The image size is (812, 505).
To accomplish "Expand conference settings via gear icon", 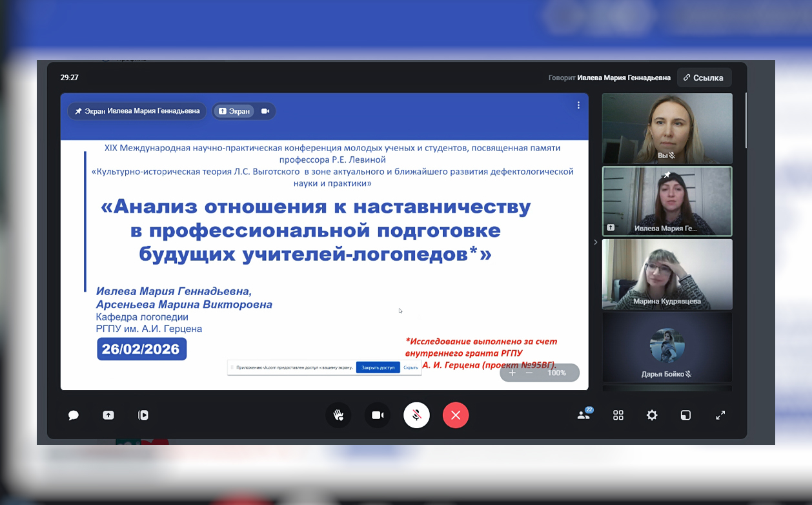I will pyautogui.click(x=651, y=415).
